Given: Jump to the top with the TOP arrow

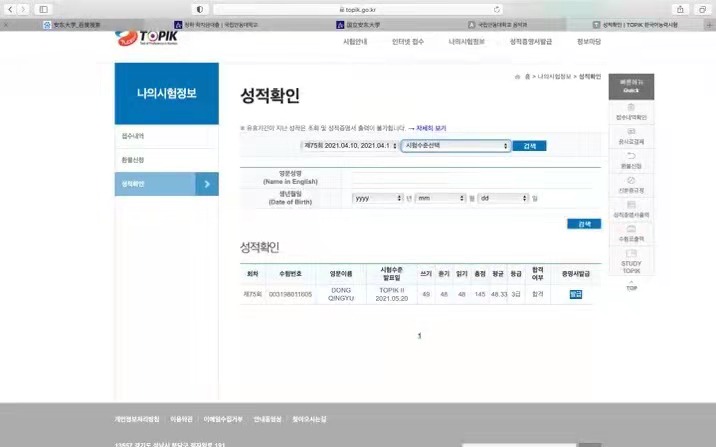Looking at the screenshot, I should [x=632, y=286].
